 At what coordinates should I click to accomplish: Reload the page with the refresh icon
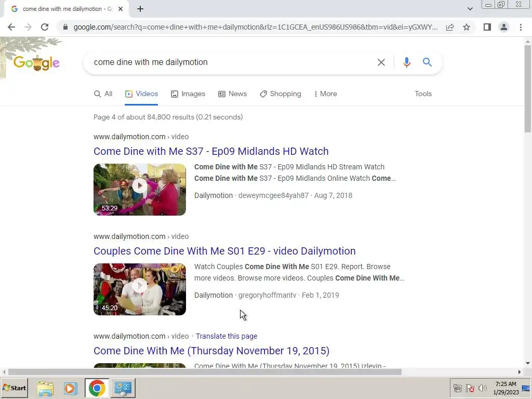[45, 27]
